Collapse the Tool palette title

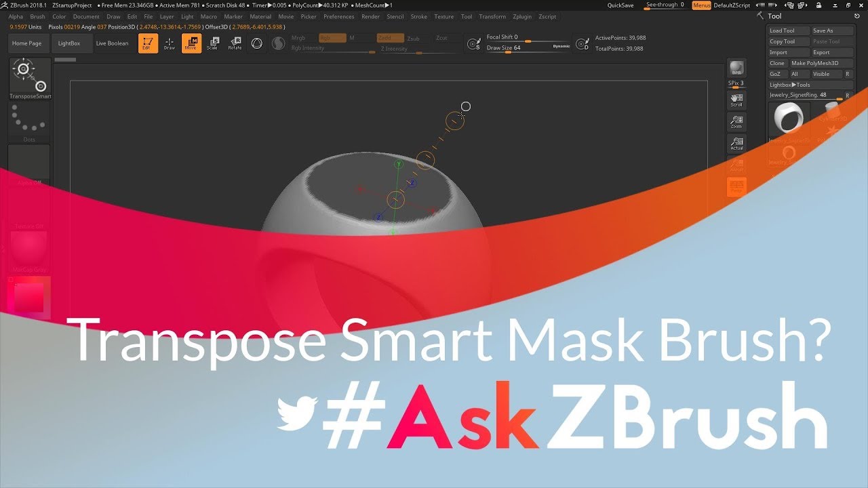click(774, 16)
